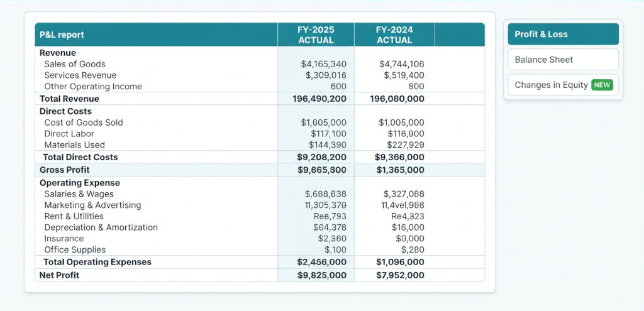Click the Marketing & Advertising row label

(92, 205)
